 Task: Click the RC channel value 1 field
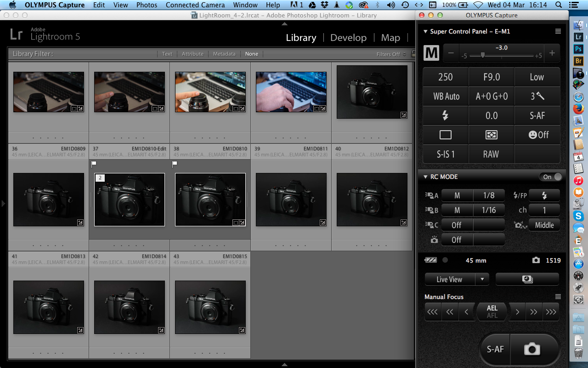[x=544, y=210]
